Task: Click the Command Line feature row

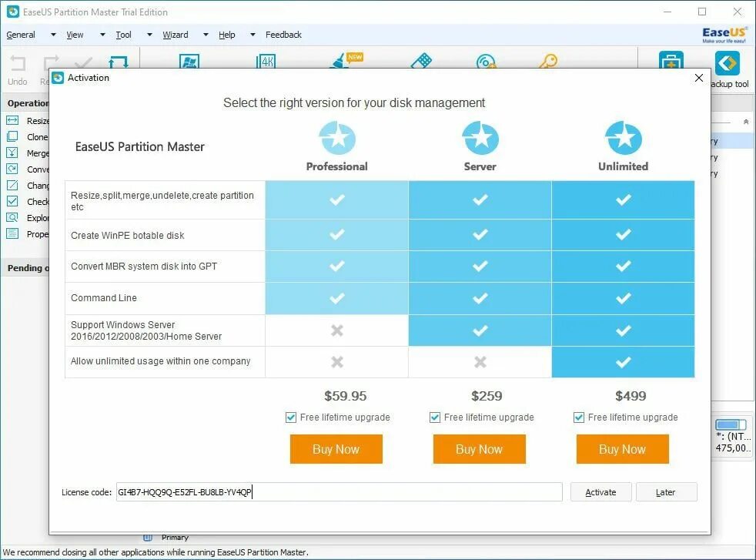Action: (380, 299)
